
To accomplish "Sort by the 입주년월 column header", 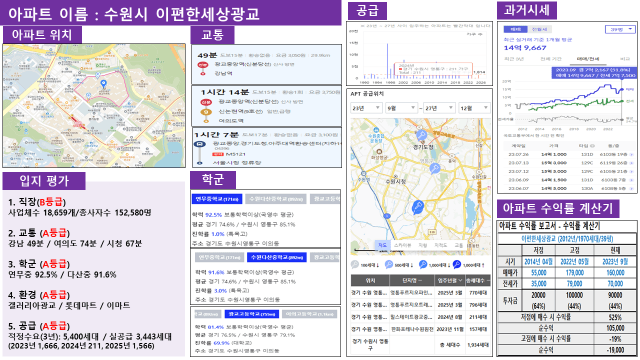I will point(450,280).
